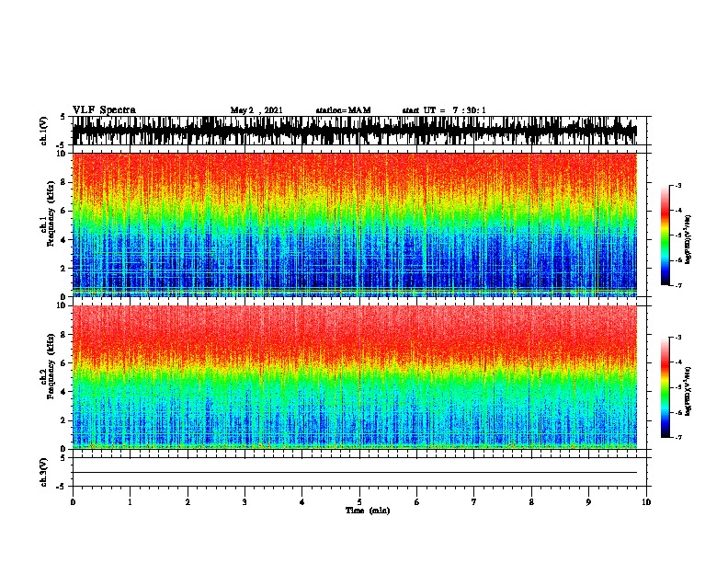Click the "station=MAM" header label
The height and width of the screenshot is (563, 728).
(x=343, y=110)
